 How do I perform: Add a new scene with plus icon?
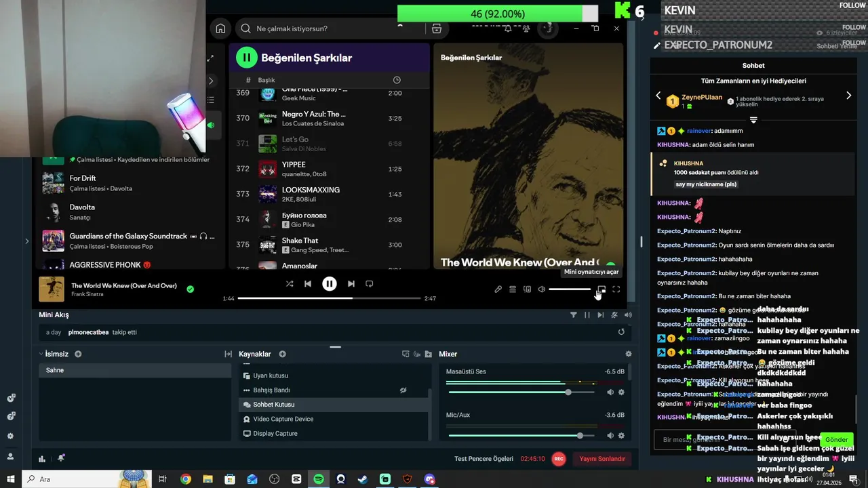point(78,354)
